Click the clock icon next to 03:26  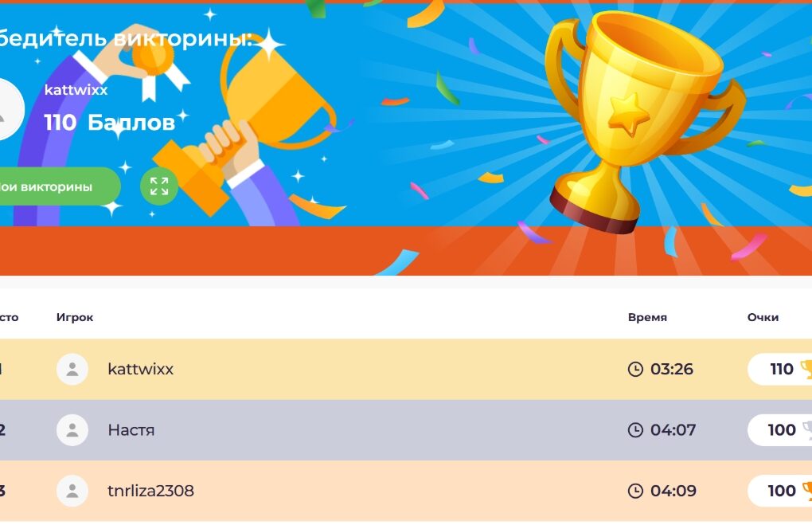(x=635, y=369)
